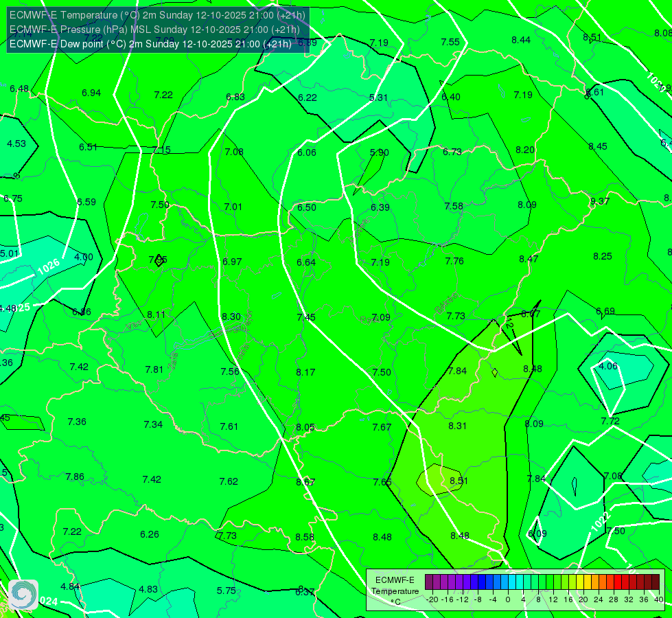Select the ECMWF-E Temperature 2m layer title

[157, 15]
